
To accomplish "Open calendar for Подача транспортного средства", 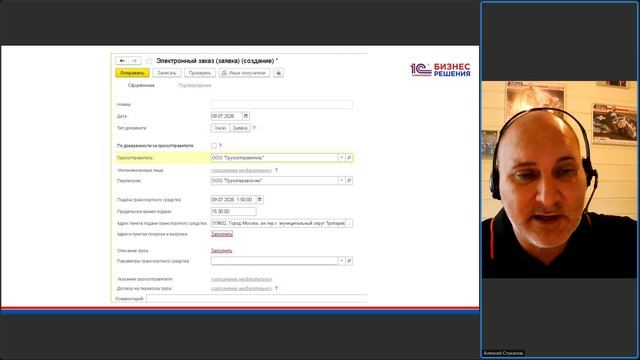I will [x=260, y=200].
